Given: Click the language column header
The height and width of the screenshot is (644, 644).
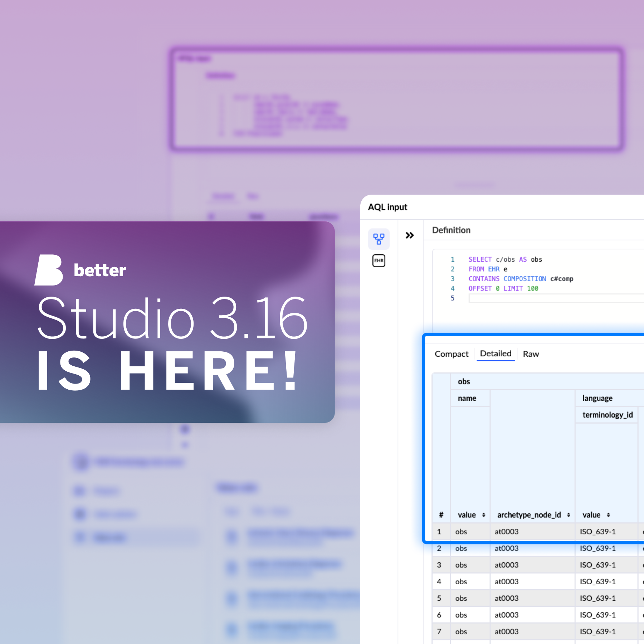Looking at the screenshot, I should click(x=597, y=398).
